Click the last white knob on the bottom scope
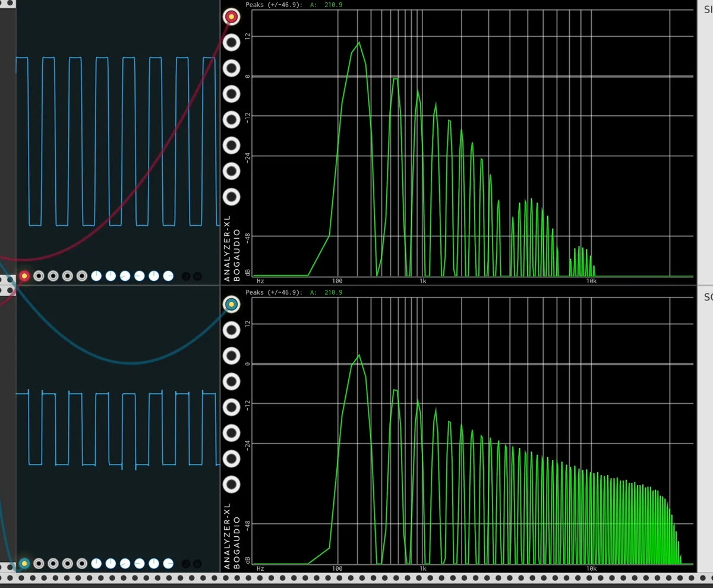Viewport: 713px width, 588px height. 168,563
